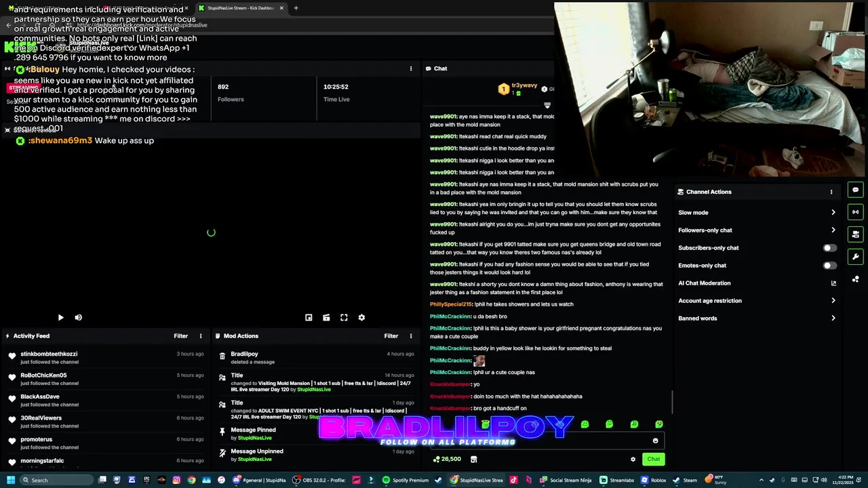This screenshot has height=488, width=868.
Task: Open Activity Feed Filter dropdown
Action: coord(180,336)
